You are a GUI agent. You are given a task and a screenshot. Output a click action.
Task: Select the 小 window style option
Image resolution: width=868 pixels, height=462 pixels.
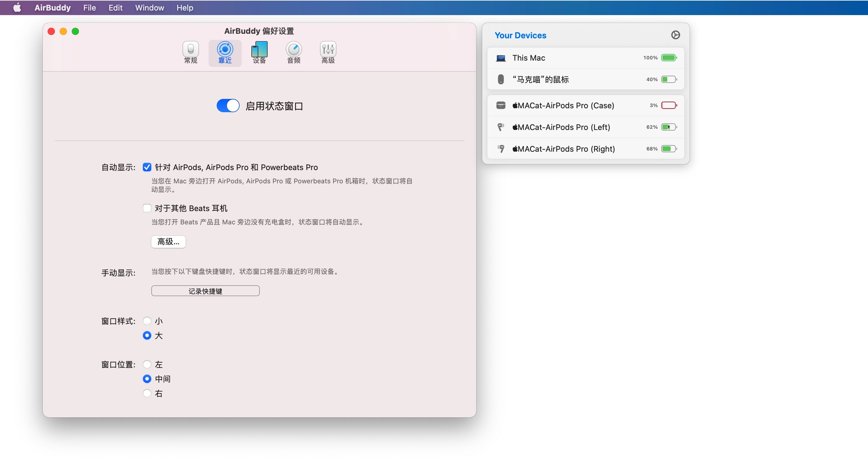click(x=147, y=321)
